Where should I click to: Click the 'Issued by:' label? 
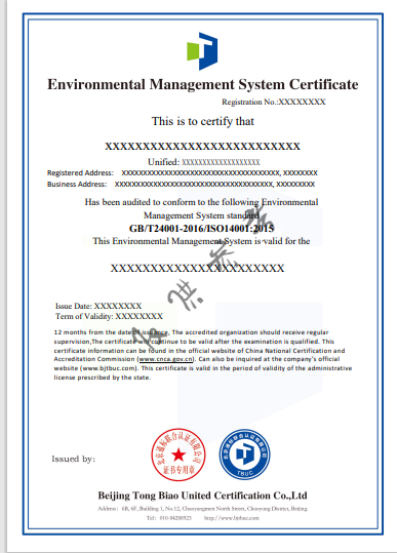click(73, 459)
